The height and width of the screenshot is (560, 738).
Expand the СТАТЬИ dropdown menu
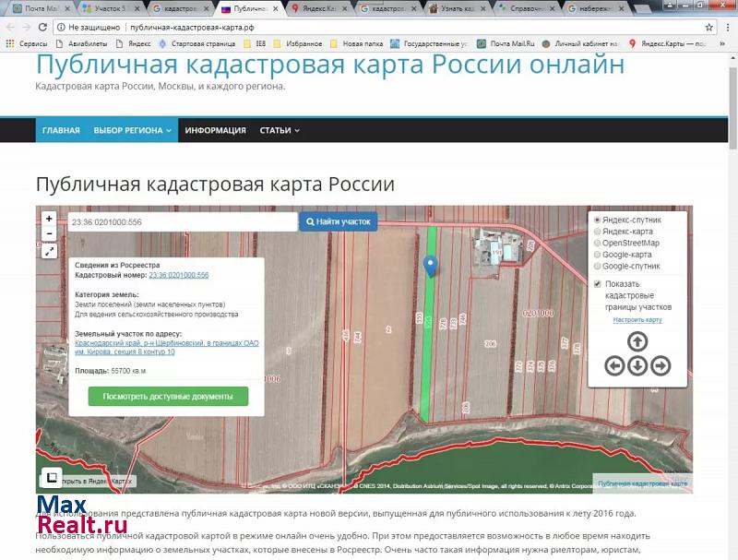coord(280,130)
